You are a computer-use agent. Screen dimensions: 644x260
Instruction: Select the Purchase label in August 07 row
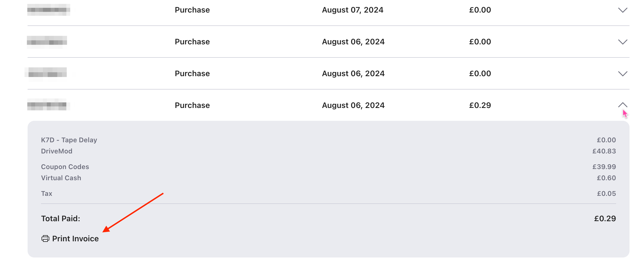click(192, 10)
